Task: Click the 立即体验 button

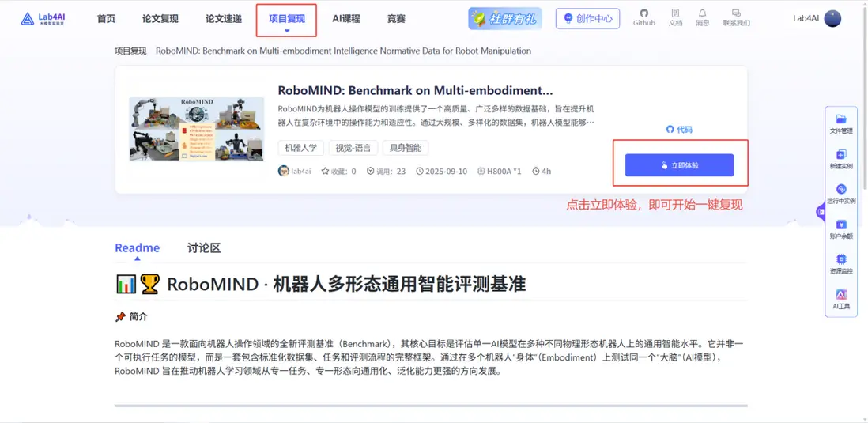Action: 679,165
